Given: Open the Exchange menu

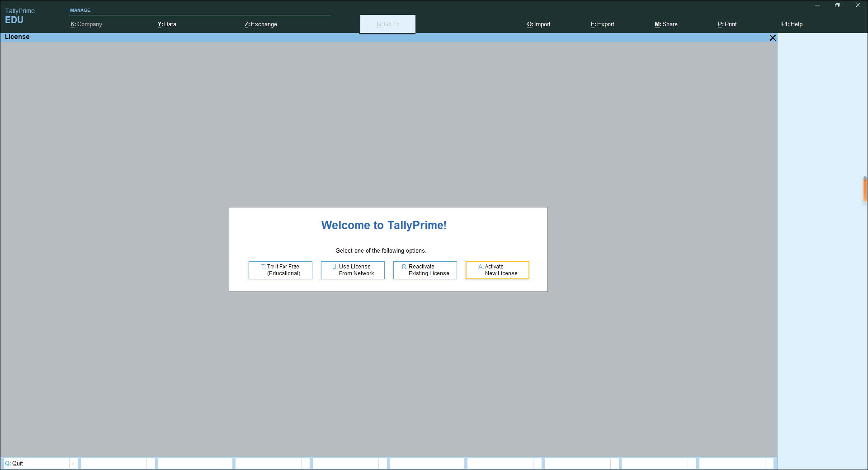Looking at the screenshot, I should click(261, 24).
